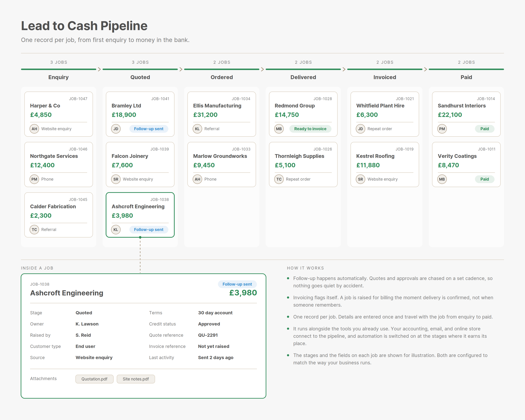Open the Falcon Joinery job card
Viewport: 525px width, 420px height.
coord(140,164)
